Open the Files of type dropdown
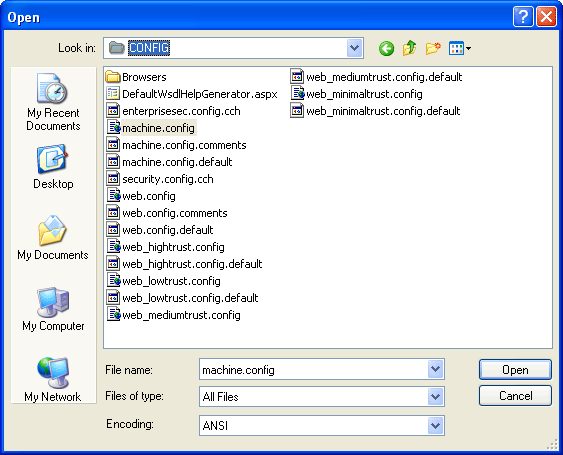The image size is (563, 455). click(x=435, y=396)
